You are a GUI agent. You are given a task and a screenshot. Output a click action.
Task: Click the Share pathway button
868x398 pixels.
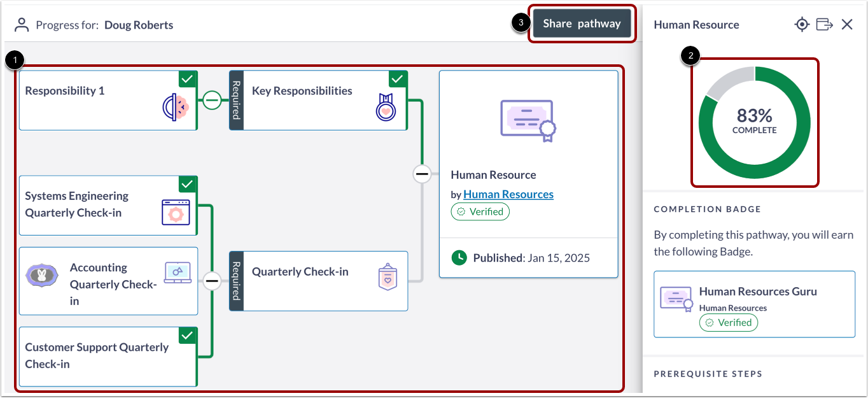pyautogui.click(x=582, y=24)
